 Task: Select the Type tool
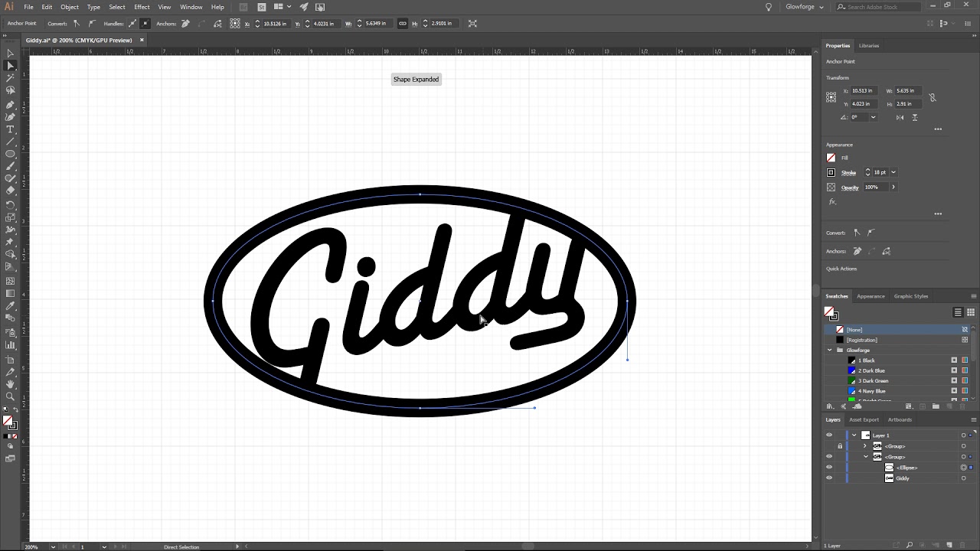[x=10, y=129]
